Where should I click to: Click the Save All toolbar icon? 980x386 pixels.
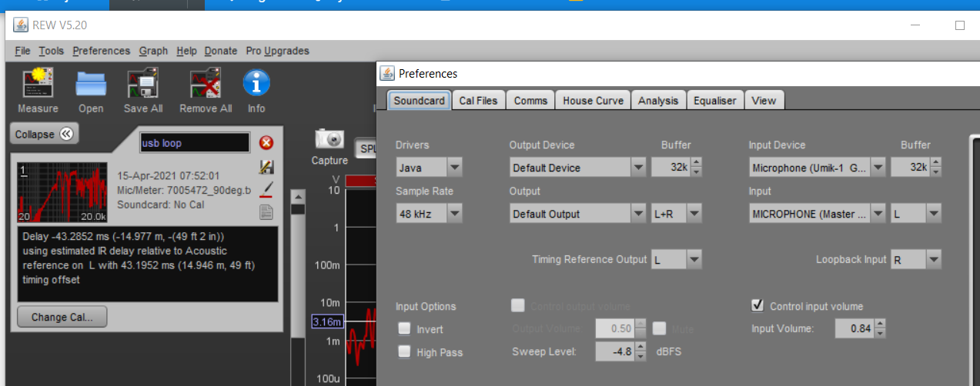pos(142,83)
